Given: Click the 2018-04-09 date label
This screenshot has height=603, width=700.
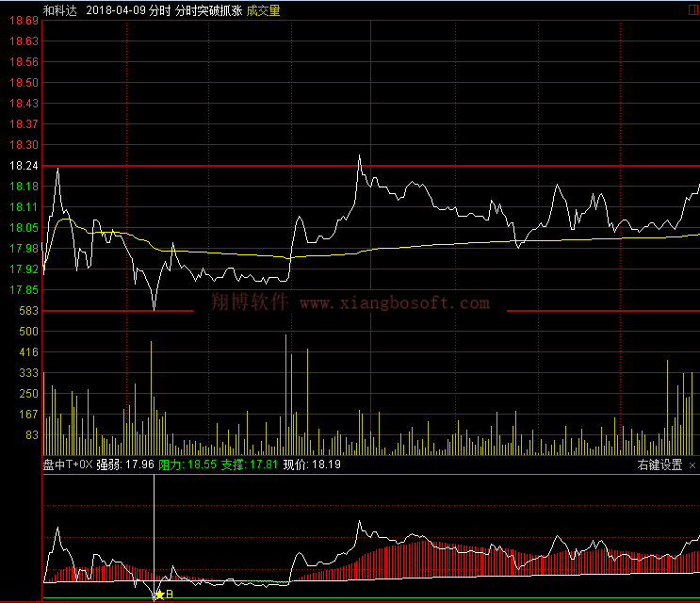Looking at the screenshot, I should 116,10.
